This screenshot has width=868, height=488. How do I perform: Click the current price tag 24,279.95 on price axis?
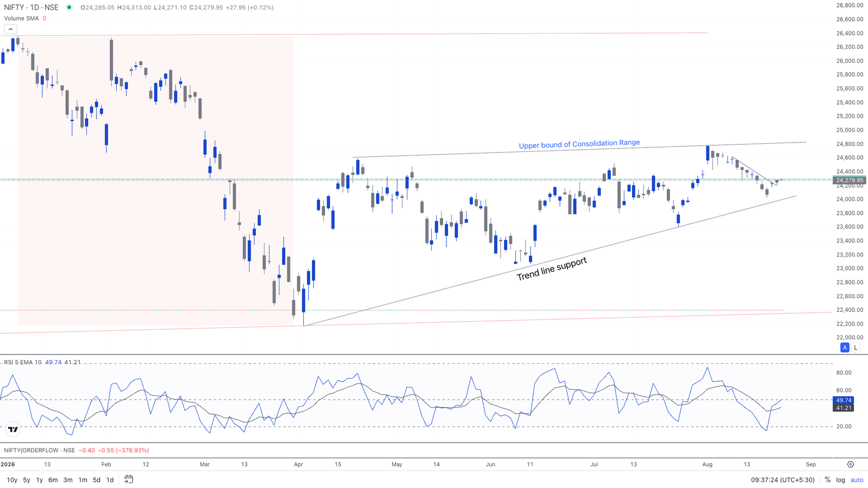850,180
